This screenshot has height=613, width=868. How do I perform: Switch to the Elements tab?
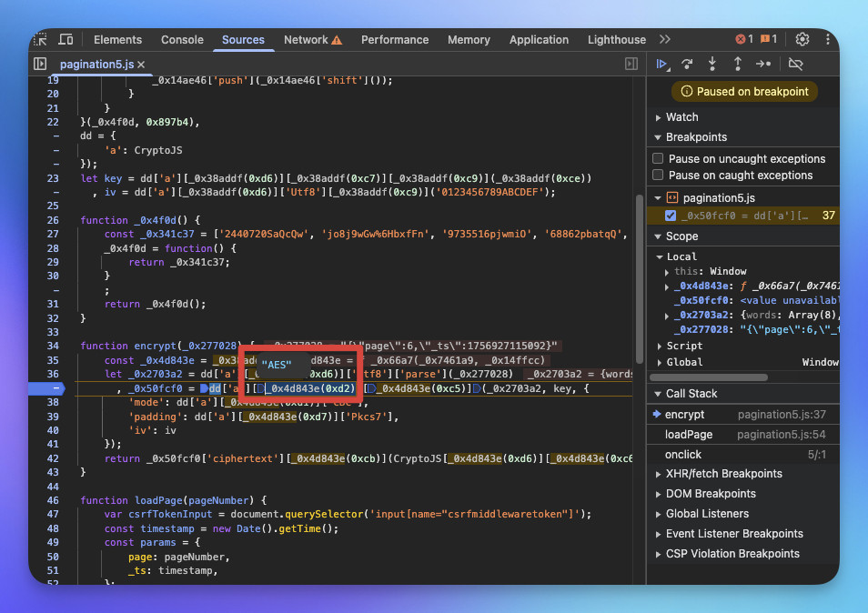click(x=118, y=40)
